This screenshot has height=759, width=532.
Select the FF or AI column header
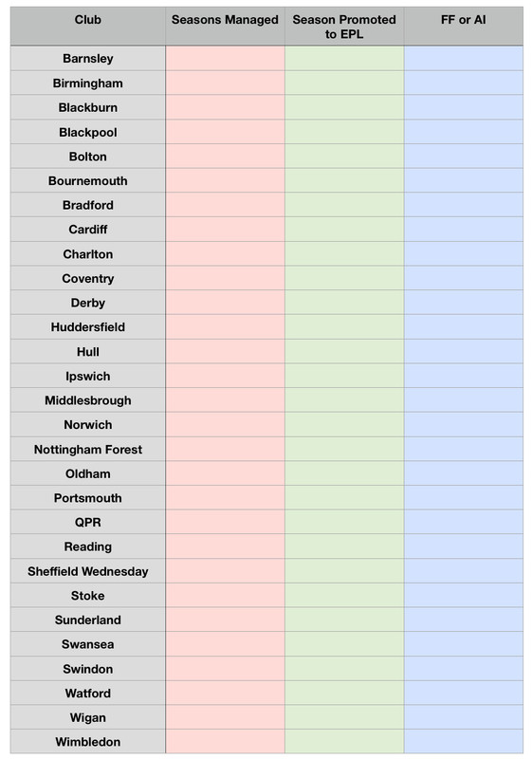pyautogui.click(x=464, y=27)
